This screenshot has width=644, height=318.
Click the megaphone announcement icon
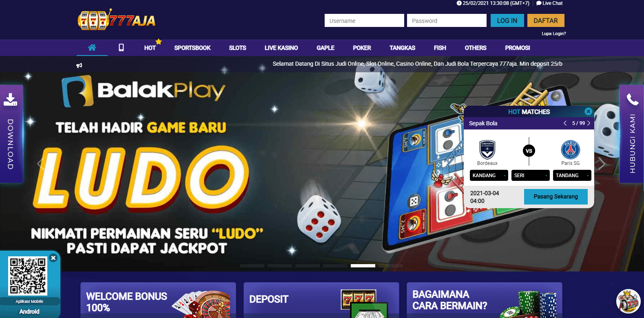point(79,65)
